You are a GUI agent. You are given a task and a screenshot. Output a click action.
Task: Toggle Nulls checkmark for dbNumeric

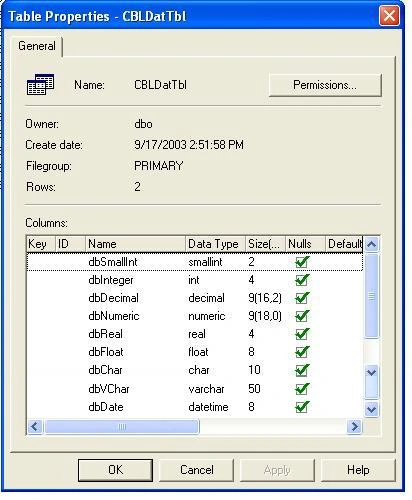pyautogui.click(x=302, y=316)
